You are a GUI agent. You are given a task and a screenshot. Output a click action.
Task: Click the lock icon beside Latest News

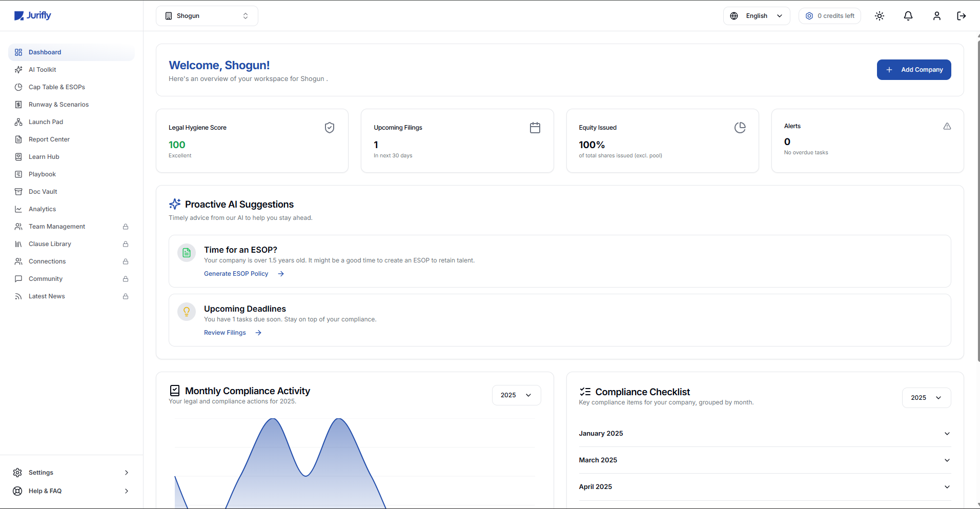pyautogui.click(x=126, y=296)
